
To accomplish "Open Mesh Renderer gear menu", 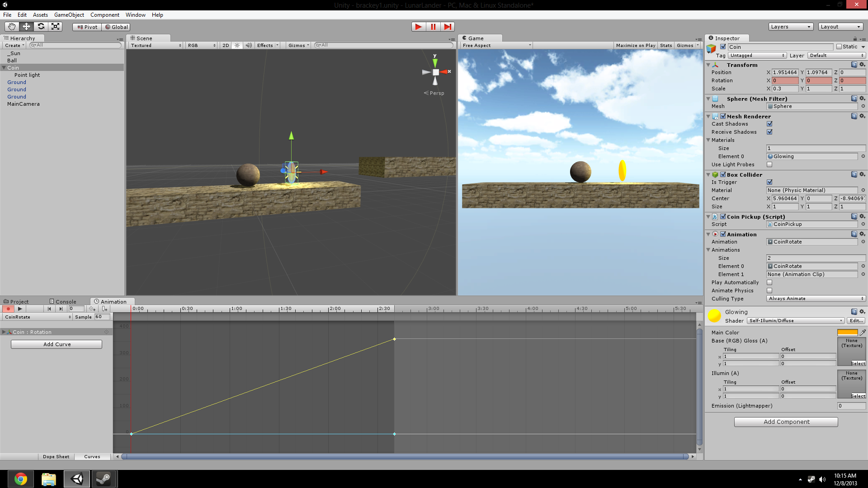I will pyautogui.click(x=862, y=116).
